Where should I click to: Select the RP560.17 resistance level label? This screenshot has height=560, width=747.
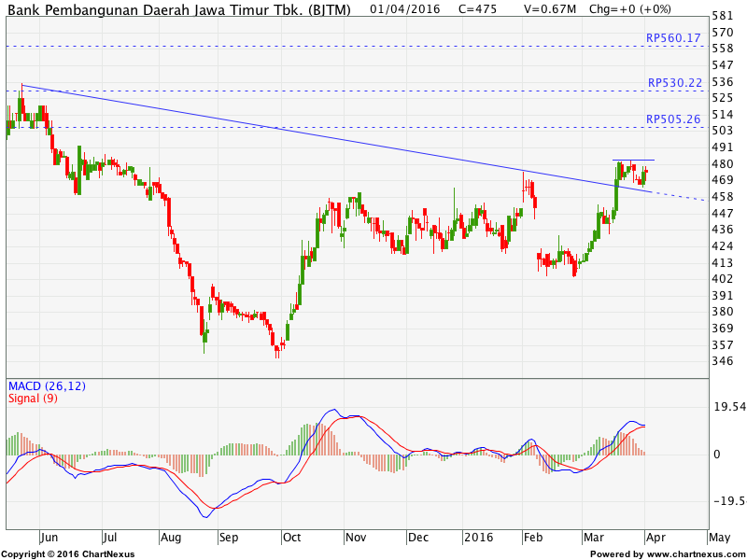(x=673, y=37)
